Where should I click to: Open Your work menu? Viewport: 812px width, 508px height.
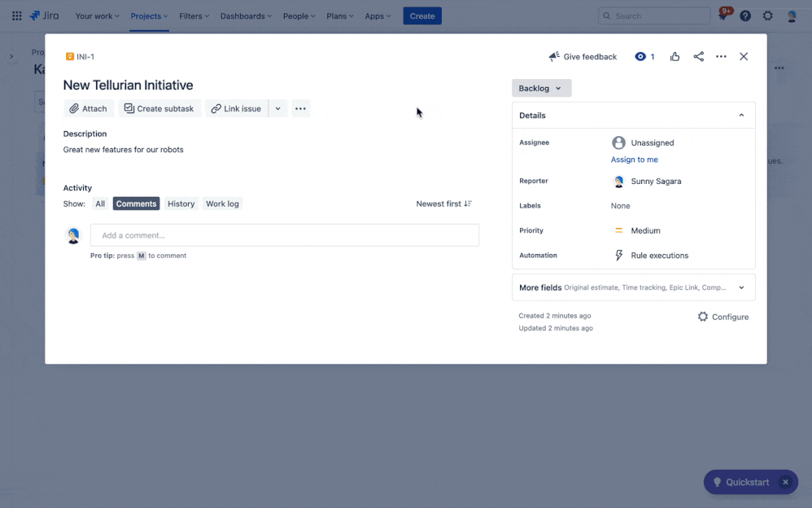97,16
